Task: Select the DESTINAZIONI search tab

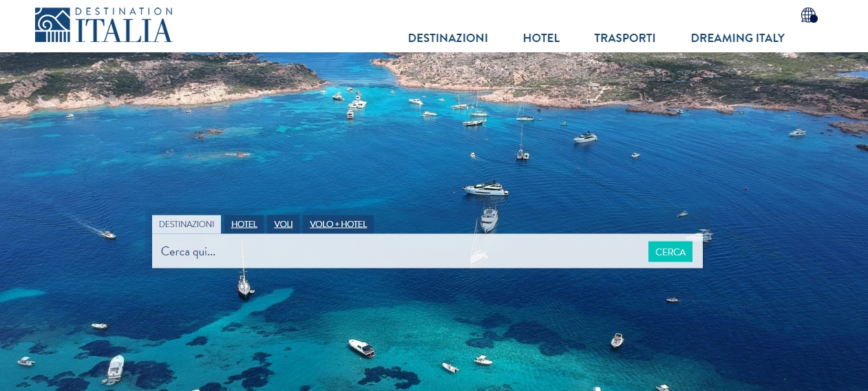Action: point(187,224)
